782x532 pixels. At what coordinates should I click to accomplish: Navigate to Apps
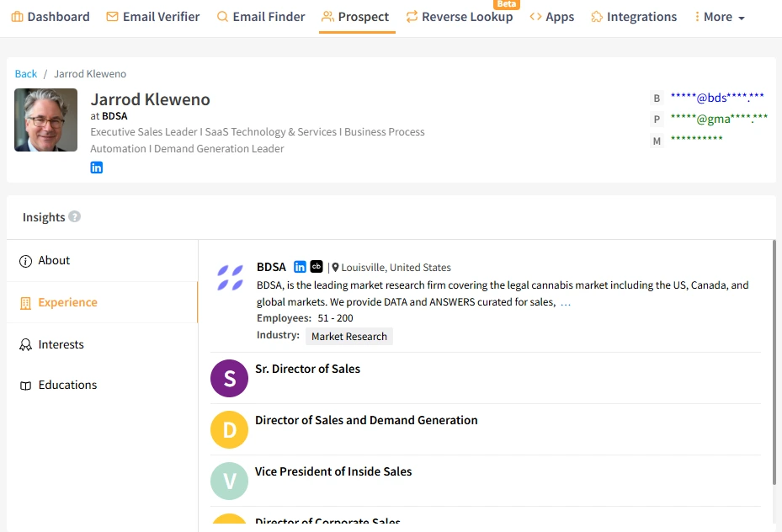[552, 17]
